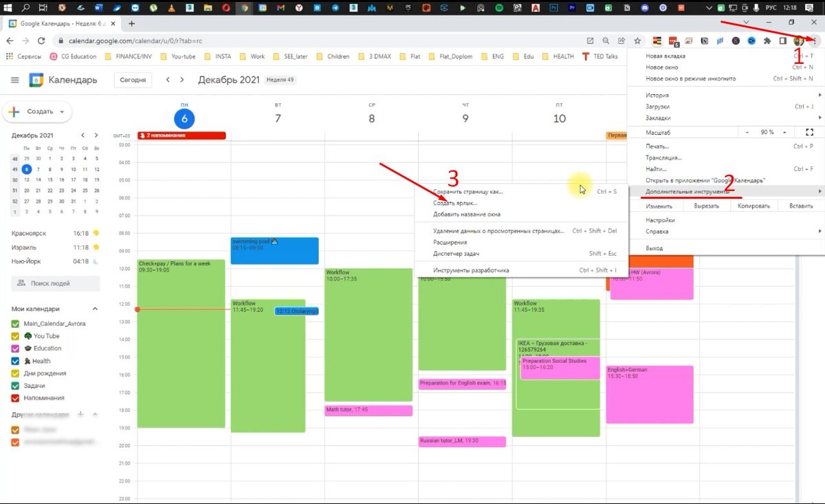Decrease zoom with the minus button

tap(747, 132)
